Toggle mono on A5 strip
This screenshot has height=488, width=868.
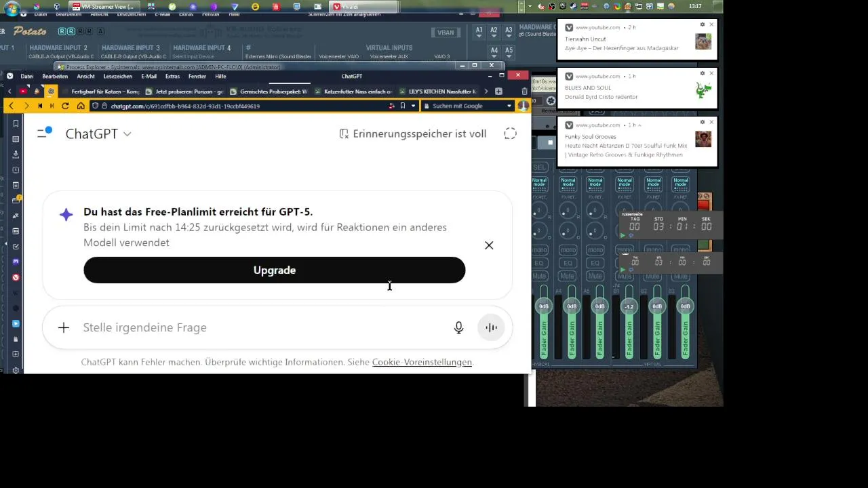(x=595, y=250)
